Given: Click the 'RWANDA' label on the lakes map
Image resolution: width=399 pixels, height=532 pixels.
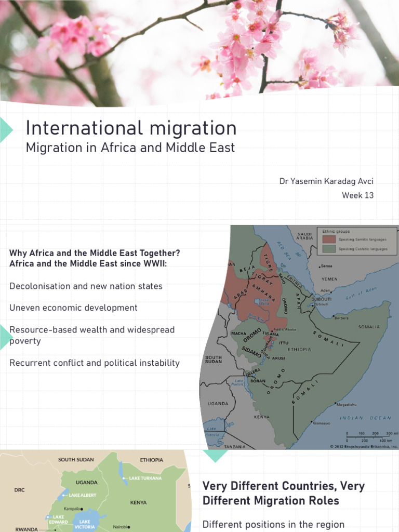Looking at the screenshot, I should (26, 529).
